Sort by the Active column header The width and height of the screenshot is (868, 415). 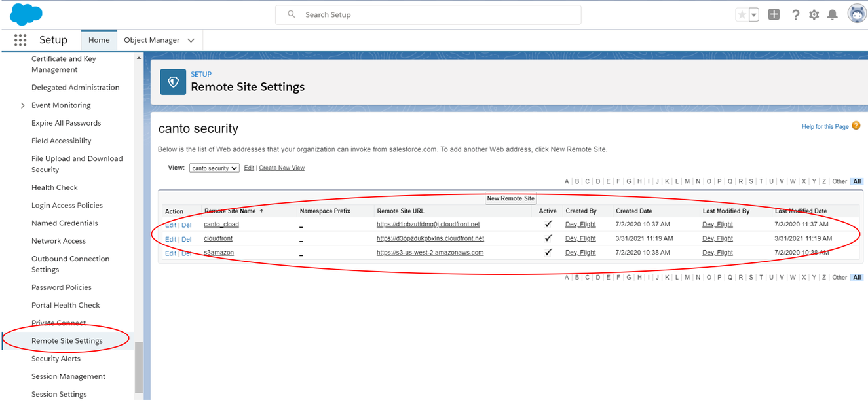click(x=548, y=211)
